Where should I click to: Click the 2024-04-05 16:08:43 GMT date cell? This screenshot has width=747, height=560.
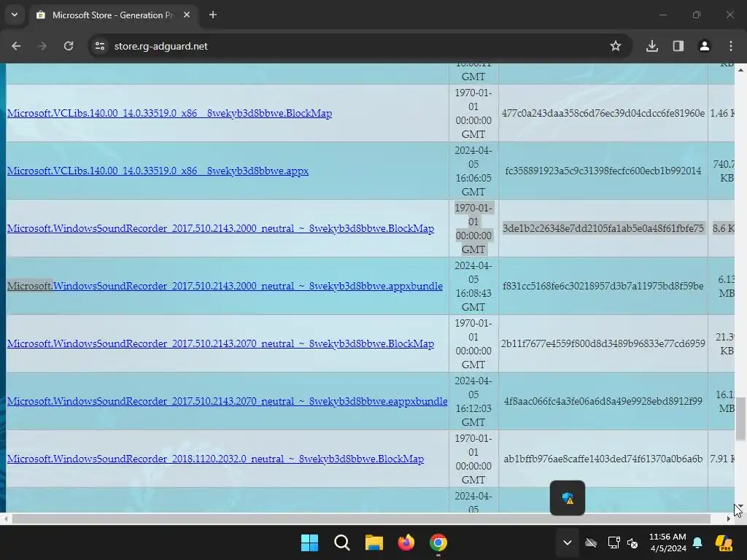(473, 286)
